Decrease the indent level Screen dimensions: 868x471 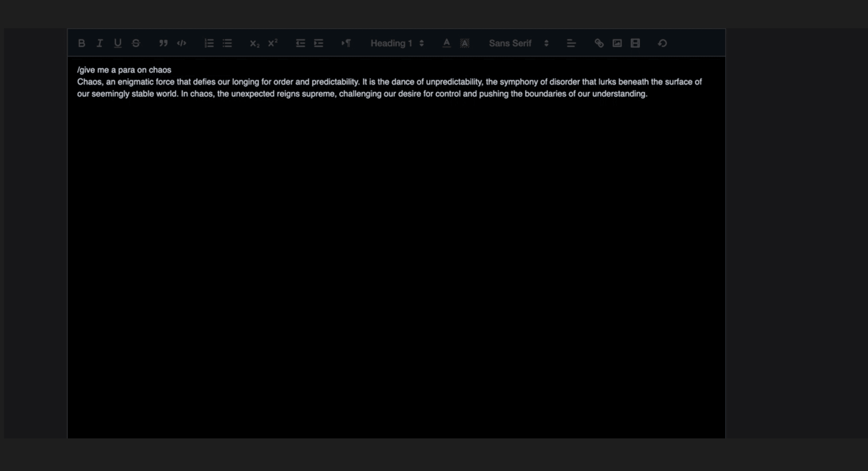300,43
